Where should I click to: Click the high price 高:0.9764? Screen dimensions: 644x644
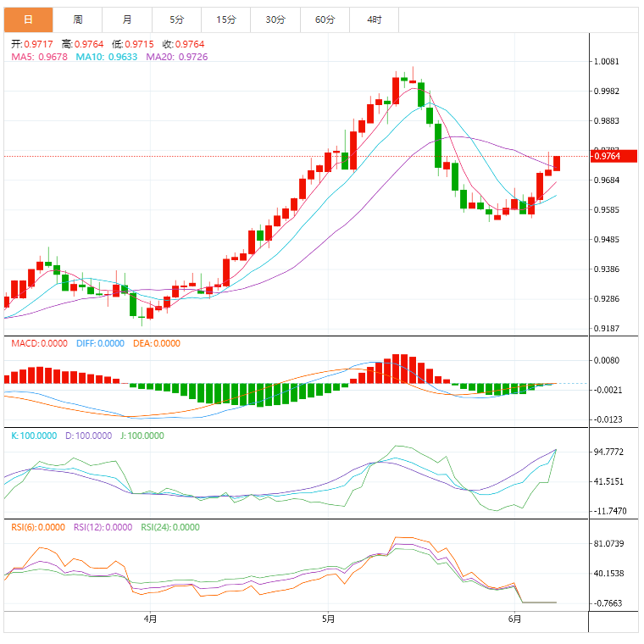(x=82, y=44)
